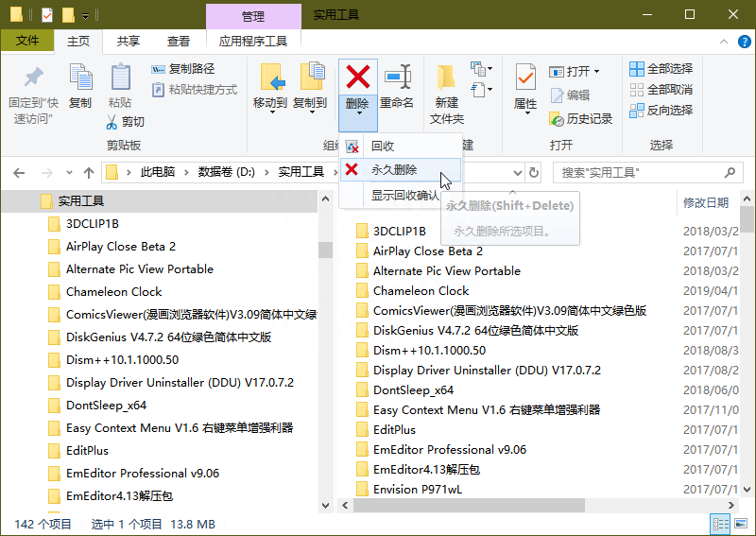Click the Manage (管理) contextual tab
The image size is (756, 536).
pos(253,16)
